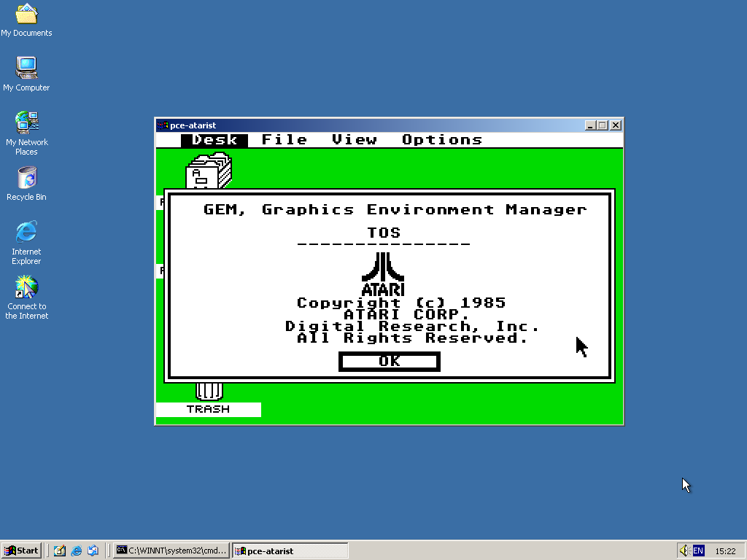Click the 15:22 system clock
Screen dimensions: 747x560
point(726,551)
